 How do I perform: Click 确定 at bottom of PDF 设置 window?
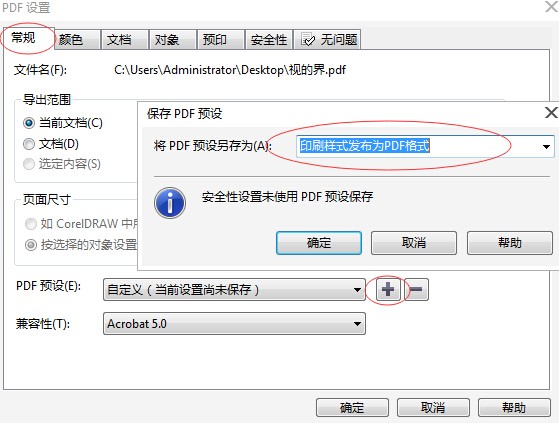coord(352,407)
